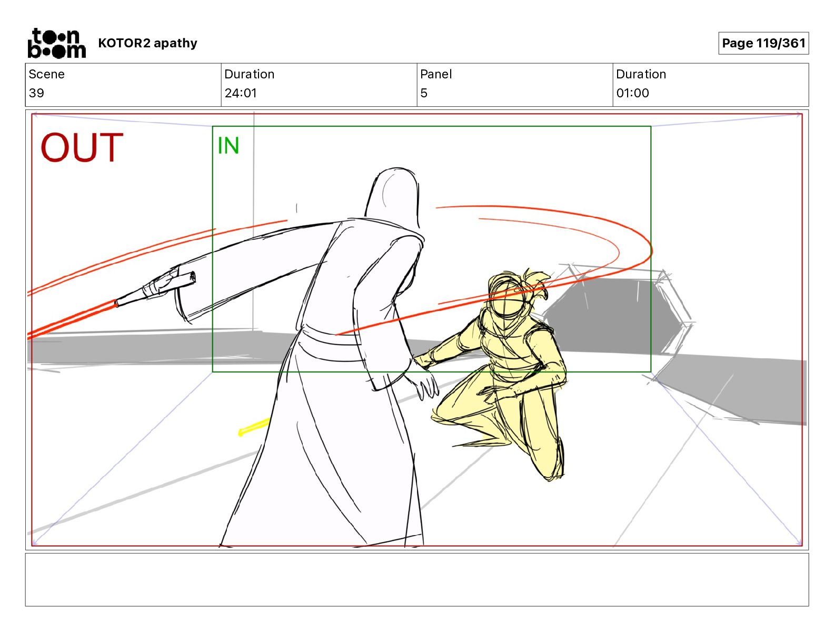Click the storyboard panel drawing

417,330
